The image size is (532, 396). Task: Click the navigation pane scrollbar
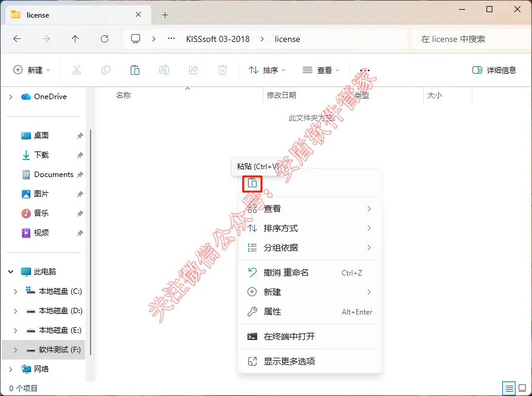pos(91,242)
